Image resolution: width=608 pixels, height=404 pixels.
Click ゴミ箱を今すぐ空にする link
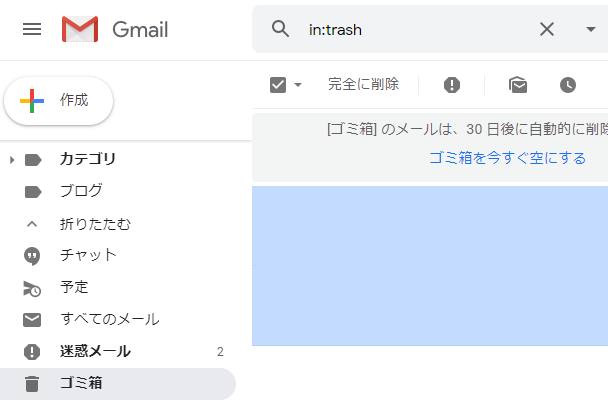507,158
